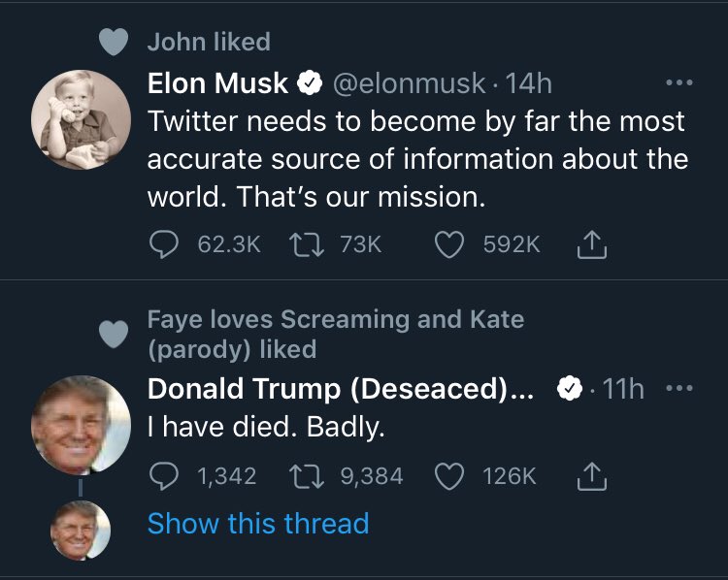Image resolution: width=728 pixels, height=580 pixels.
Task: Reply to the Donald Trump (Deseaced) tweet
Action: pos(162,474)
